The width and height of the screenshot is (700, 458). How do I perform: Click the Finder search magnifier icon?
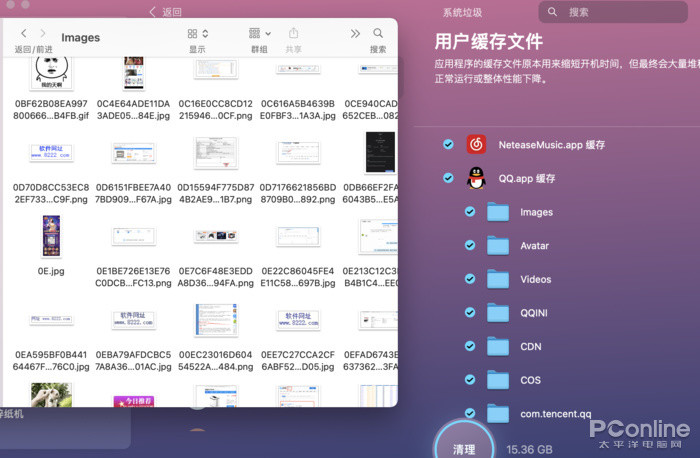(378, 33)
